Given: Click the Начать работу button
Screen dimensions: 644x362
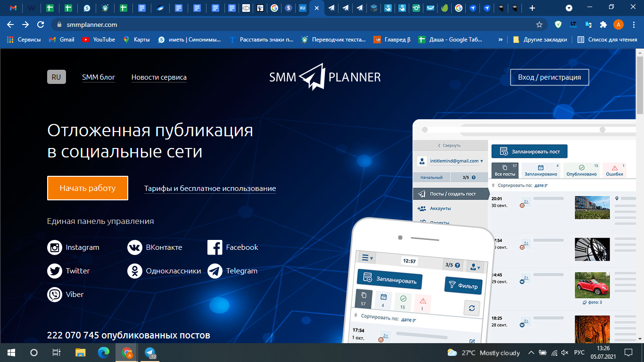Looking at the screenshot, I should coord(88,188).
